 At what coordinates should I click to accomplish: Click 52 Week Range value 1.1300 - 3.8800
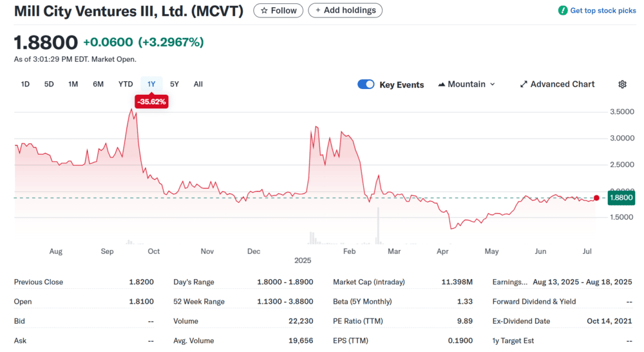pyautogui.click(x=285, y=302)
